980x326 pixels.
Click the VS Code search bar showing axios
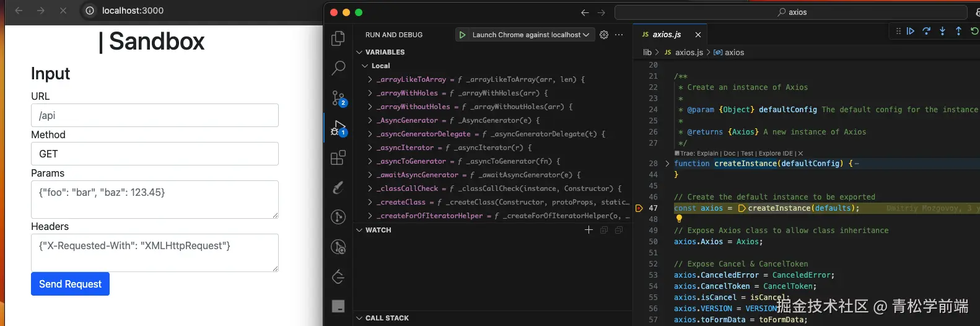click(791, 12)
